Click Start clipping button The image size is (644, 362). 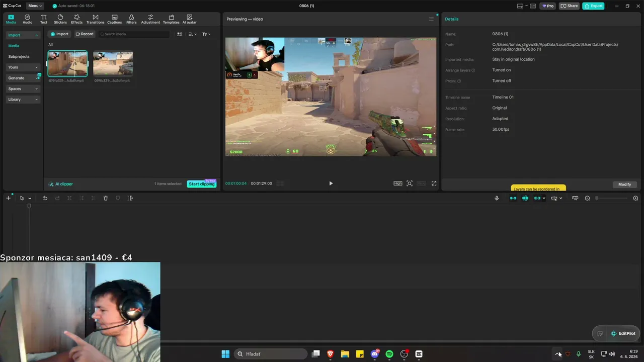click(202, 184)
